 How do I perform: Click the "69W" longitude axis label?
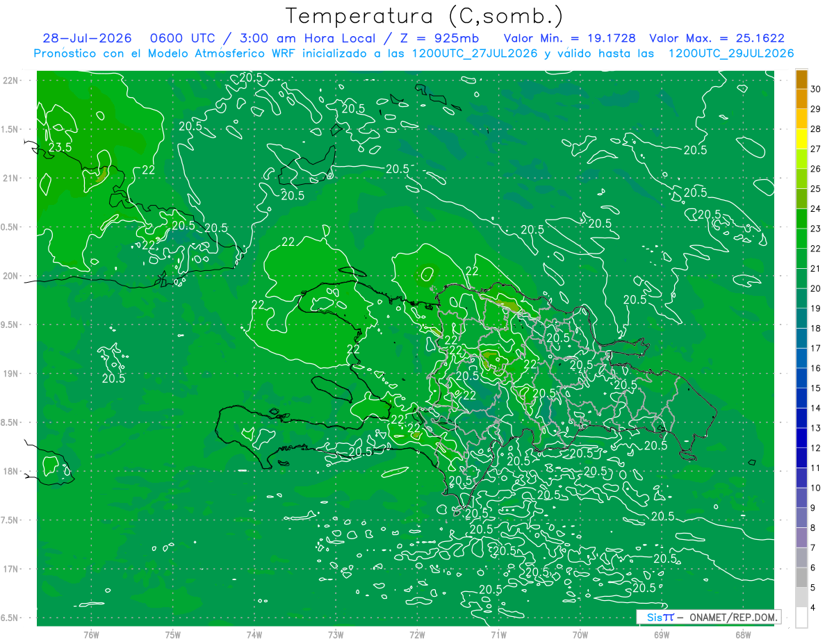(x=662, y=634)
